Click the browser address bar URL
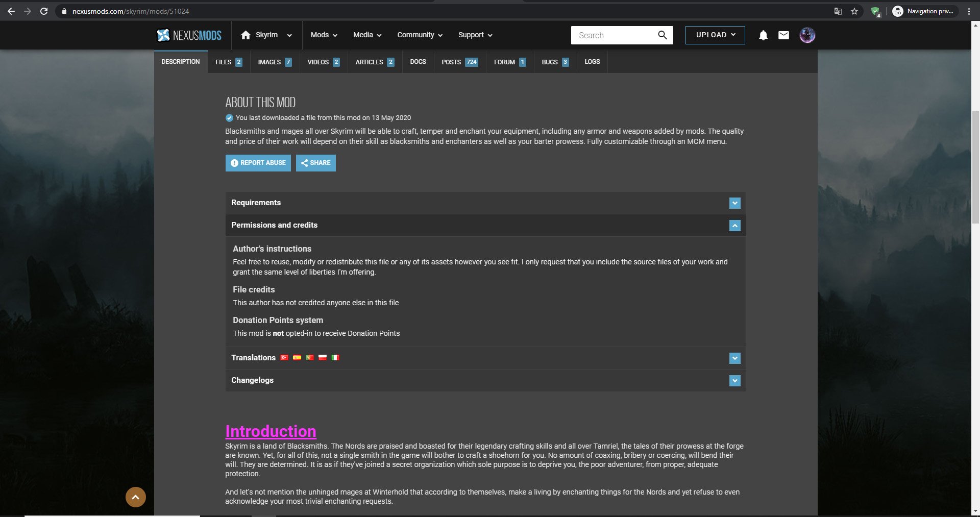 click(x=131, y=11)
